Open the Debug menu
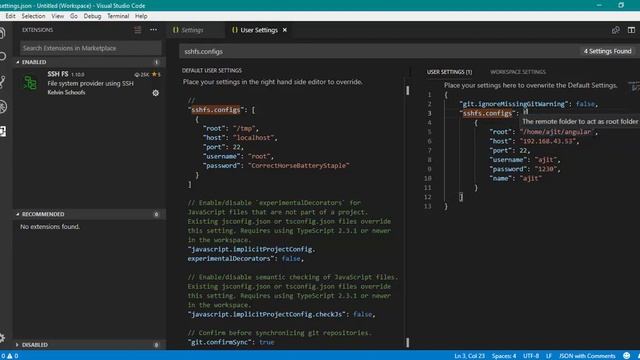This screenshot has height=360, width=640. point(92,16)
